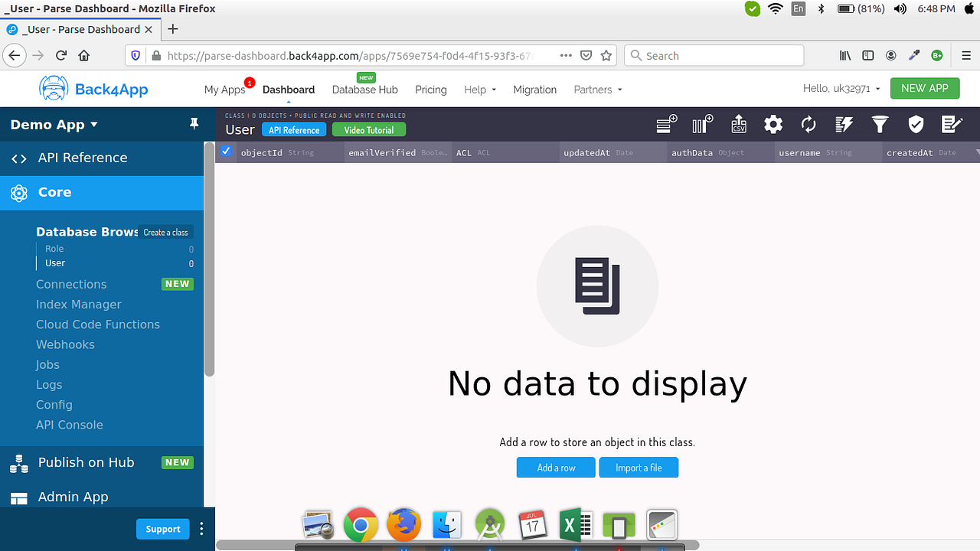Go to Firefox home page
The height and width of the screenshot is (551, 980).
click(84, 55)
